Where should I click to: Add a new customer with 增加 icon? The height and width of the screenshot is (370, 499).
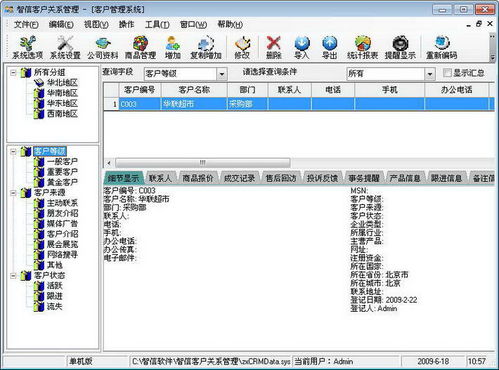tap(173, 48)
